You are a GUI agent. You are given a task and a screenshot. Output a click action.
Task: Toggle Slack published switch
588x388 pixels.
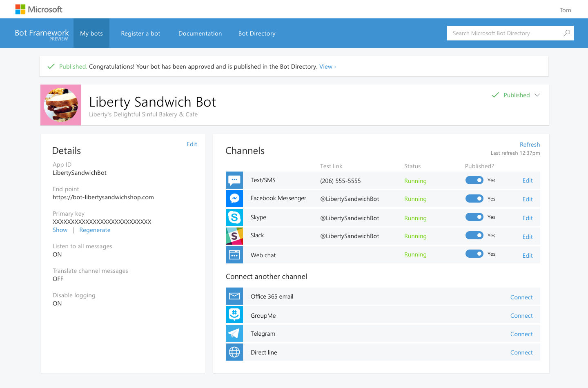click(x=474, y=235)
